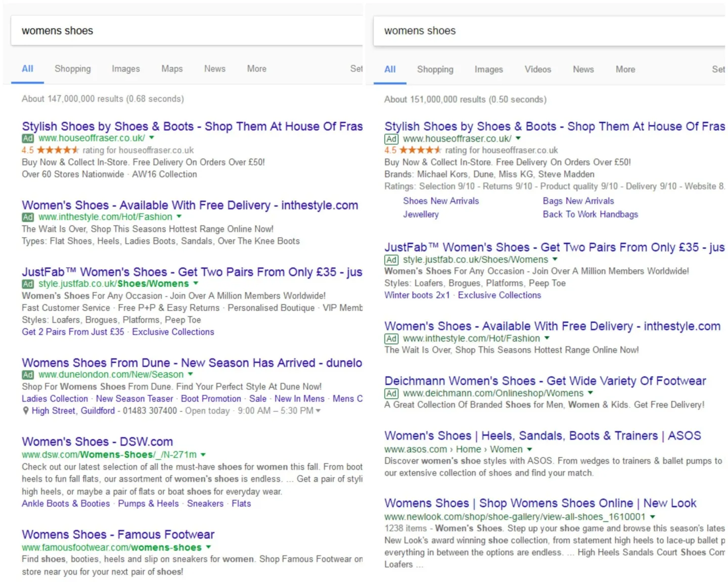Follow the 'Back To Work Handbags' sitelink
Viewport: 728px width, 585px height.
pyautogui.click(x=590, y=214)
